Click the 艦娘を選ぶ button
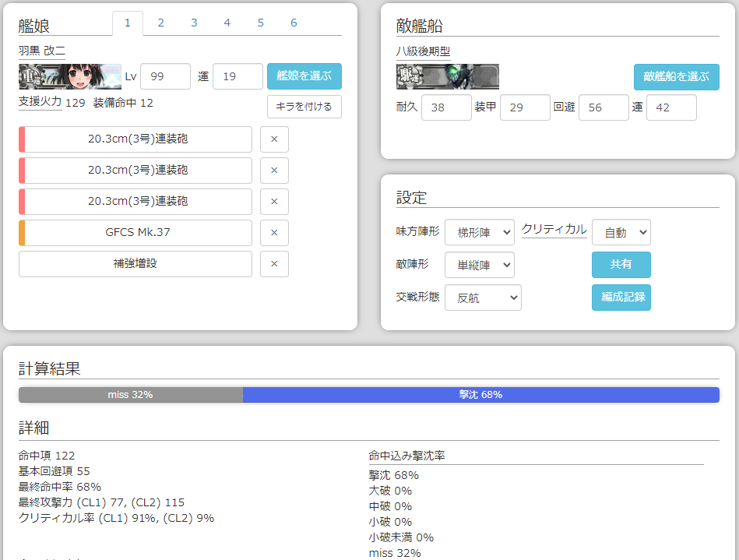The width and height of the screenshot is (739, 560). pos(304,76)
